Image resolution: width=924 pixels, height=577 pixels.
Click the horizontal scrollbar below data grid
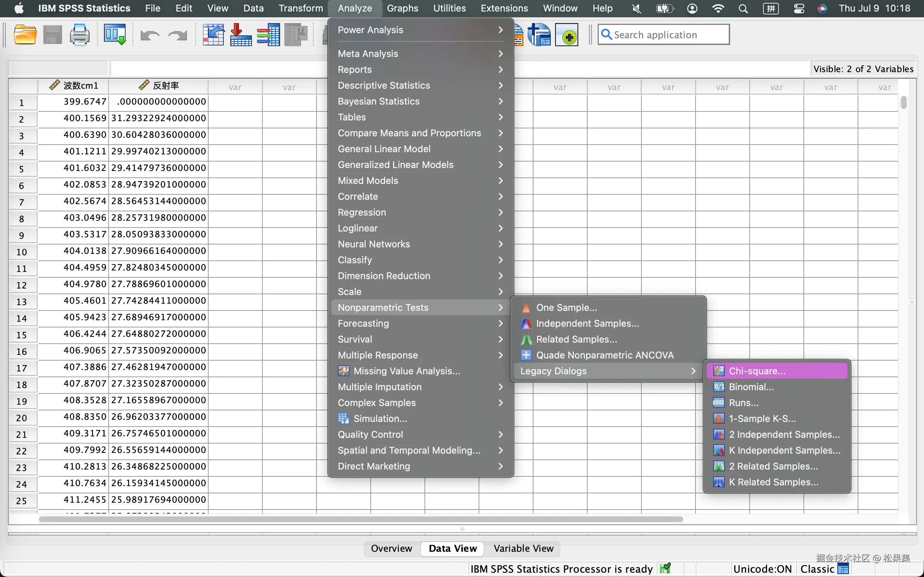361,519
